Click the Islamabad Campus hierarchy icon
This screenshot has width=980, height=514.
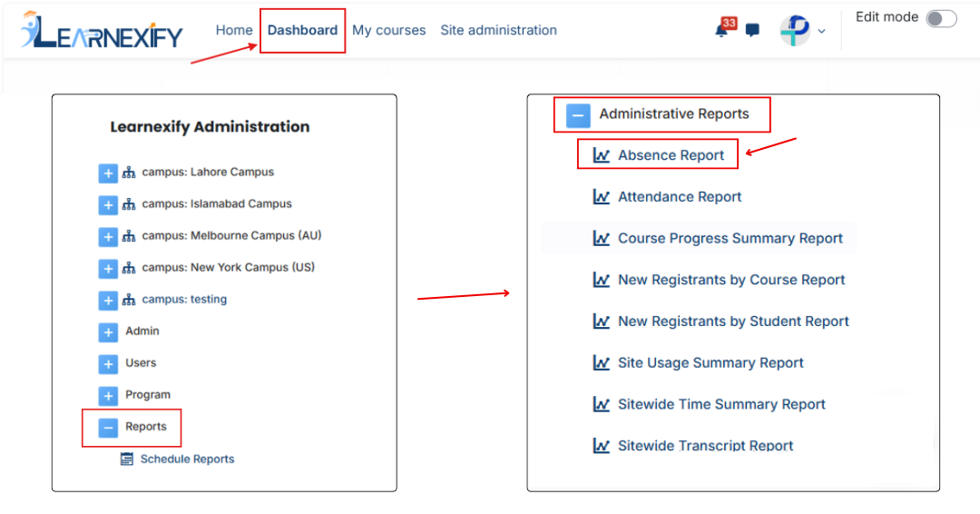click(x=129, y=204)
